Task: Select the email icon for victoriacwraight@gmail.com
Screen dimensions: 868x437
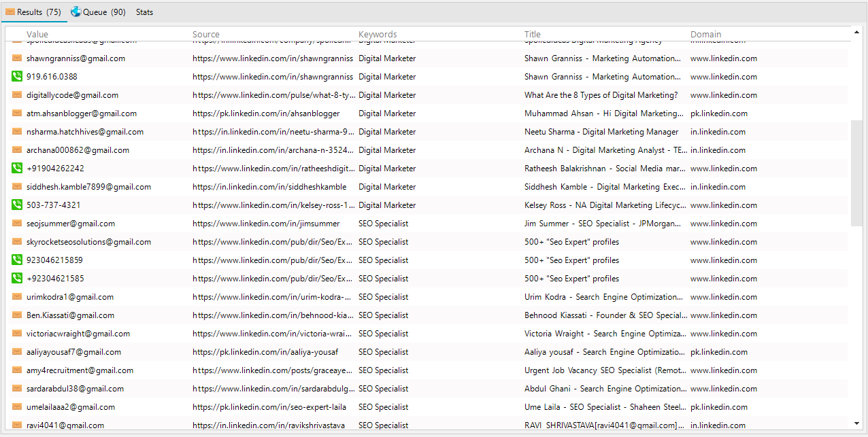Action: (x=17, y=334)
